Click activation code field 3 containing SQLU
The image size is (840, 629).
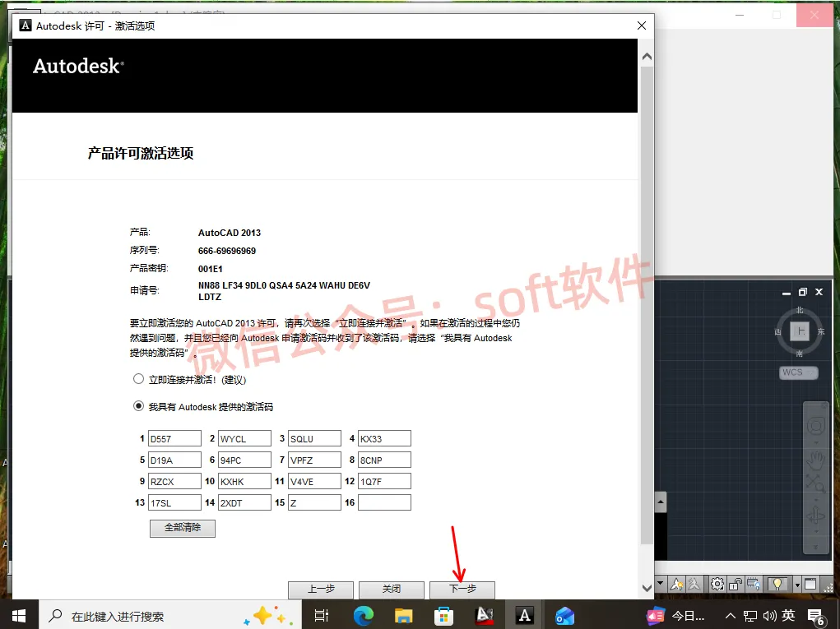[x=314, y=438]
